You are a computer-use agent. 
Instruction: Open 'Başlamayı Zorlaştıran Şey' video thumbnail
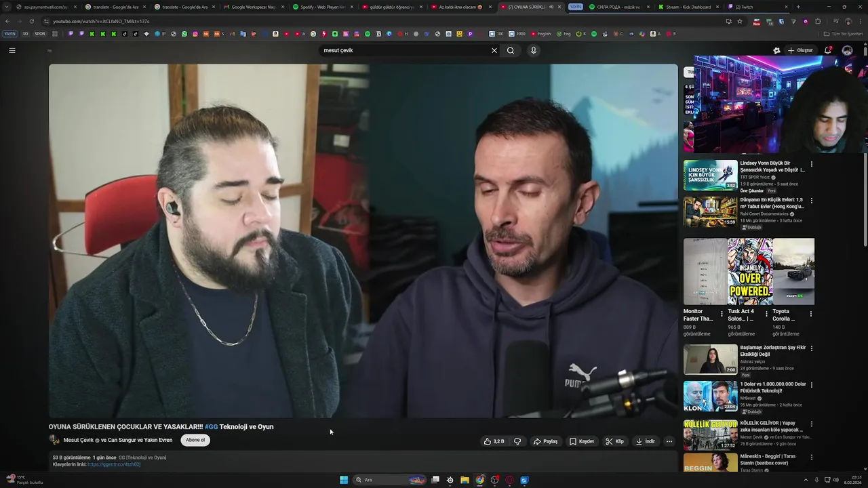tap(710, 359)
